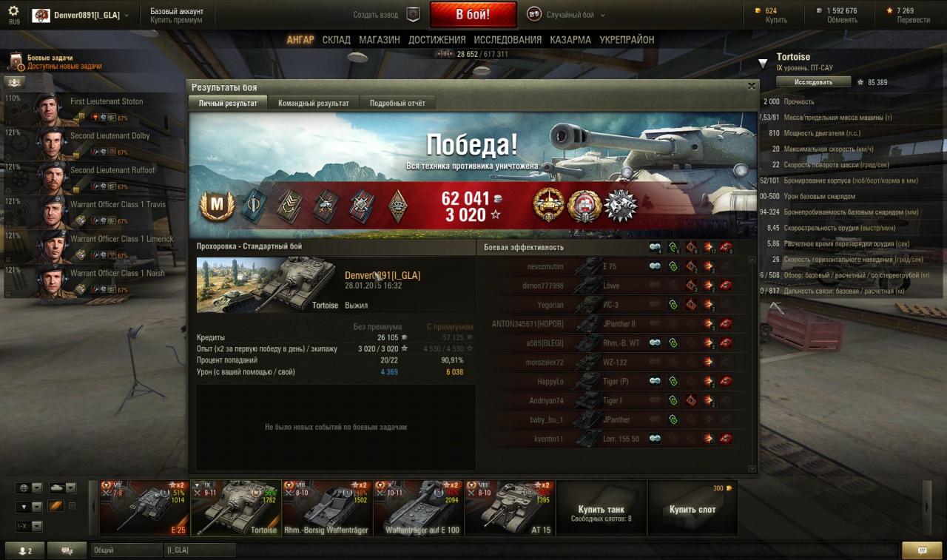Click the battle efficiency list scrollbar
The image size is (947, 560).
(752, 364)
